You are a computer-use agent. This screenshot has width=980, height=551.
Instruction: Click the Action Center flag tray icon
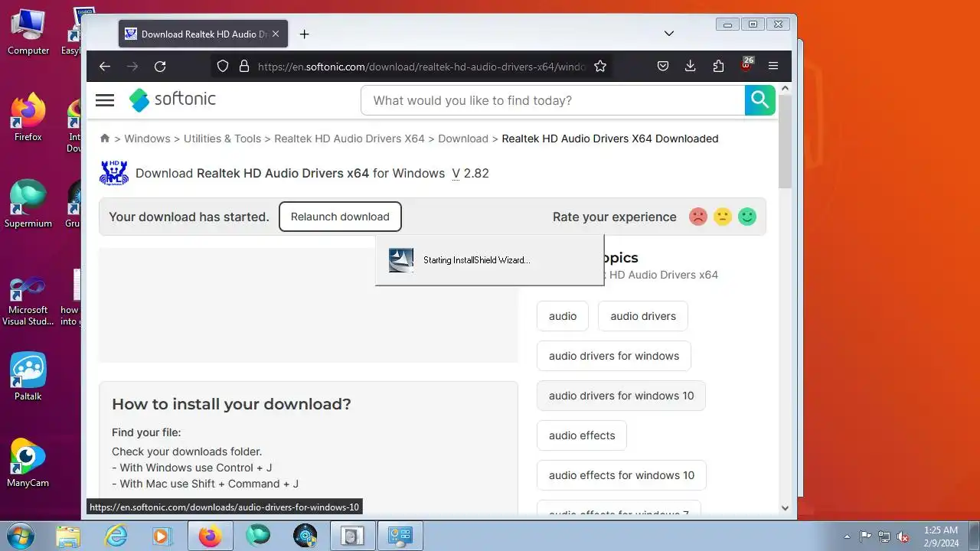pos(866,536)
